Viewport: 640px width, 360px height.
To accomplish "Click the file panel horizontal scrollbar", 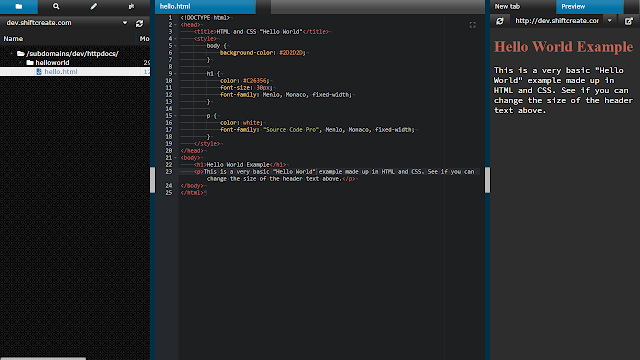I will coord(43,358).
